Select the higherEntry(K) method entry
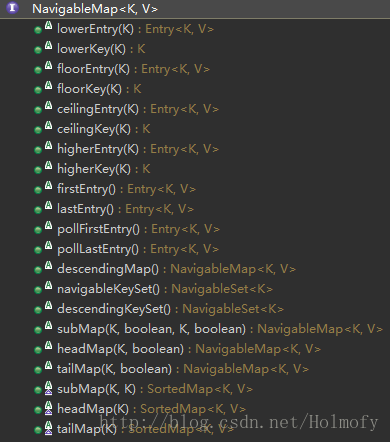 (138, 149)
